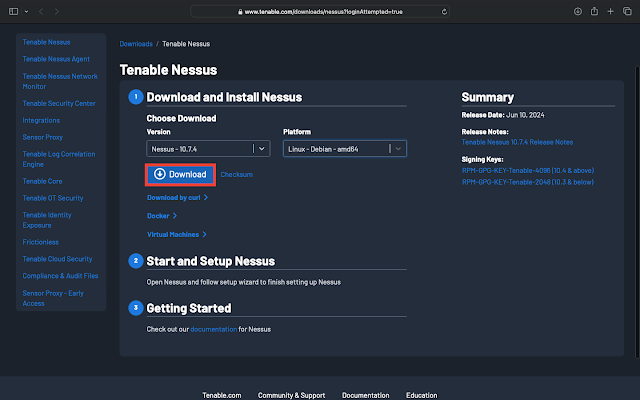640x400 pixels.
Task: Reload the page using the refresh icon
Action: coord(444,11)
